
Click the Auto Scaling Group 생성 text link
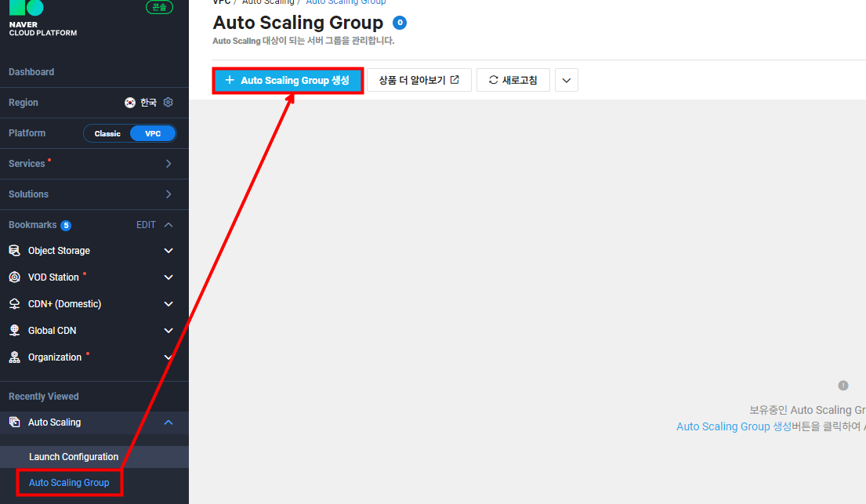click(734, 426)
